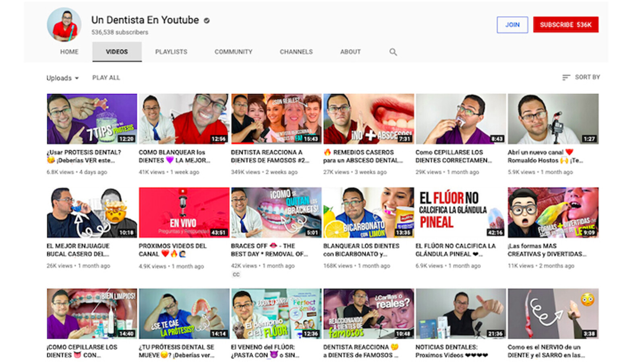Select the Home tab
The height and width of the screenshot is (362, 644).
click(69, 52)
